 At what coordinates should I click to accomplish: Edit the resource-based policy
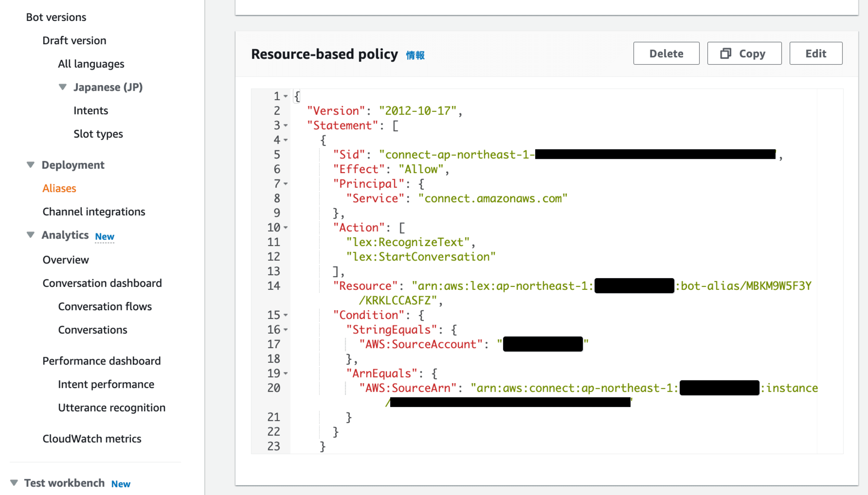[x=816, y=53]
